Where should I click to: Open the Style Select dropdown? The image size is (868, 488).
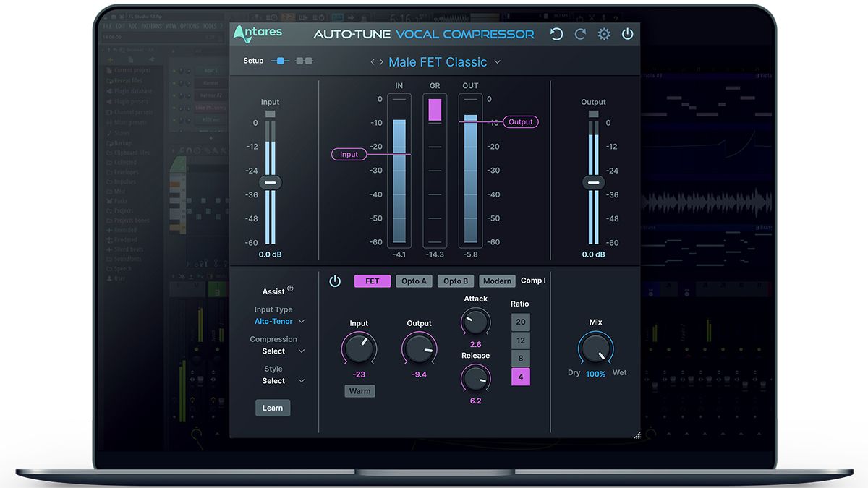283,381
